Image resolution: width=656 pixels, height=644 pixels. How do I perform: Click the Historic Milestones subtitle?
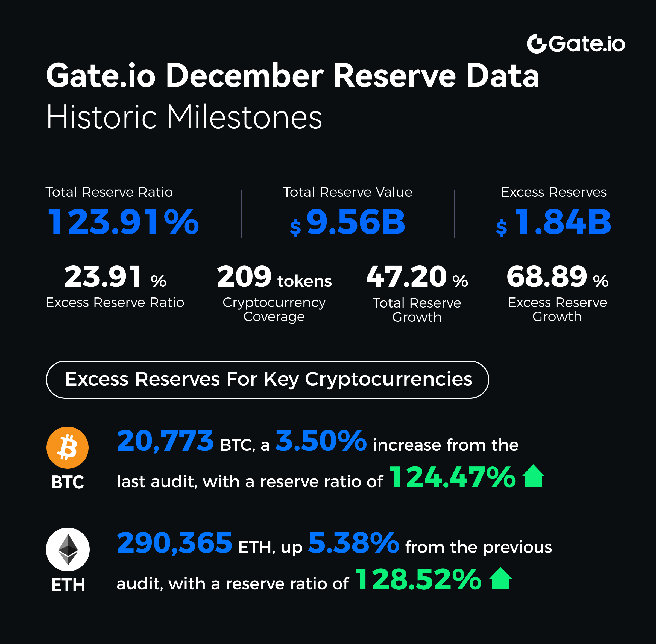pos(184,117)
